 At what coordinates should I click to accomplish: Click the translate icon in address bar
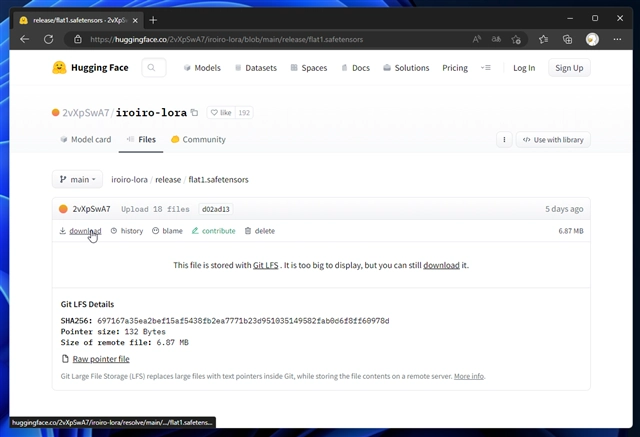(496, 39)
